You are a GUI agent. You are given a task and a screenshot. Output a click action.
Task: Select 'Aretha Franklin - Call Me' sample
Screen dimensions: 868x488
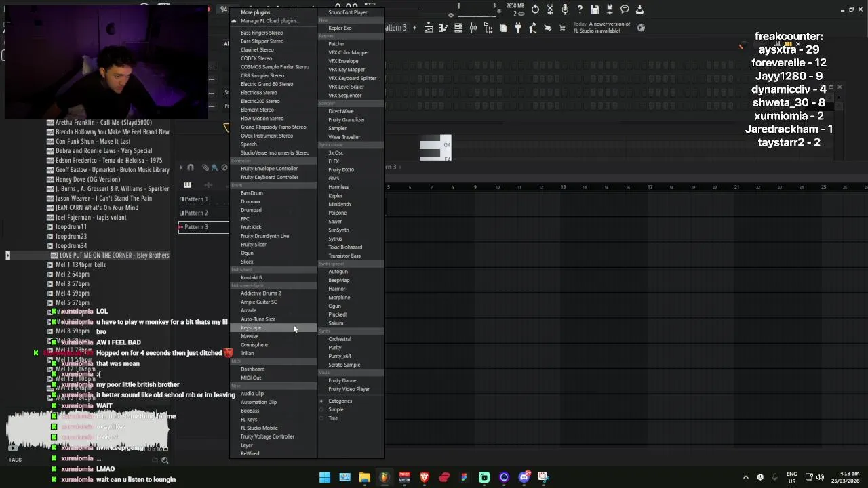coord(104,123)
